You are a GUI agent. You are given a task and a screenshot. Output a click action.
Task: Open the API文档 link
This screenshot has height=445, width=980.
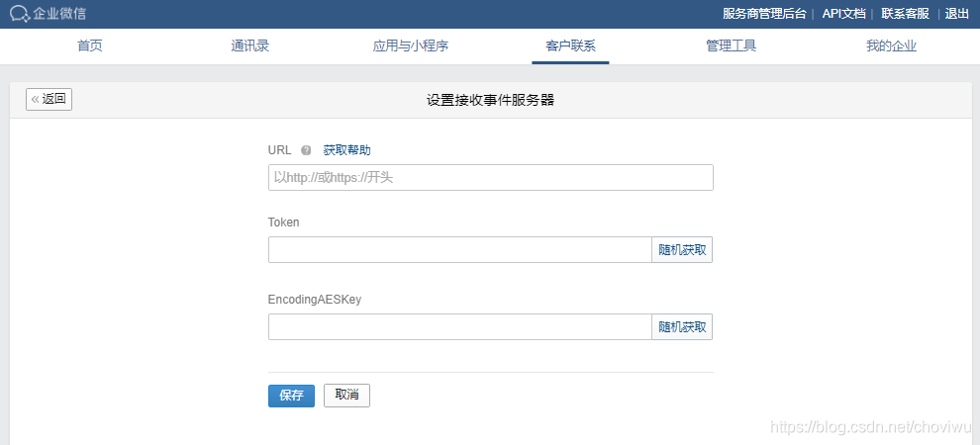tap(843, 14)
